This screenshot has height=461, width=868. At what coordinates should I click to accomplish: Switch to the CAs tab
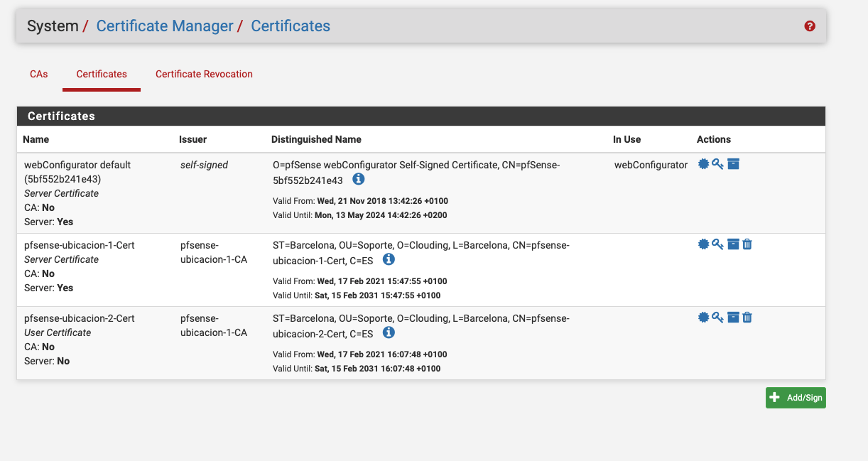[x=39, y=74]
